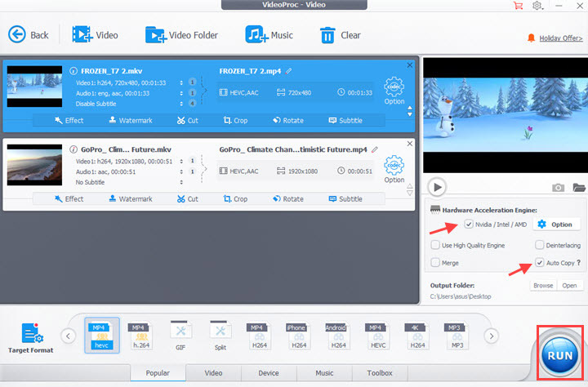The width and height of the screenshot is (588, 387).
Task: Open the settings gear in the title bar
Action: [x=537, y=6]
